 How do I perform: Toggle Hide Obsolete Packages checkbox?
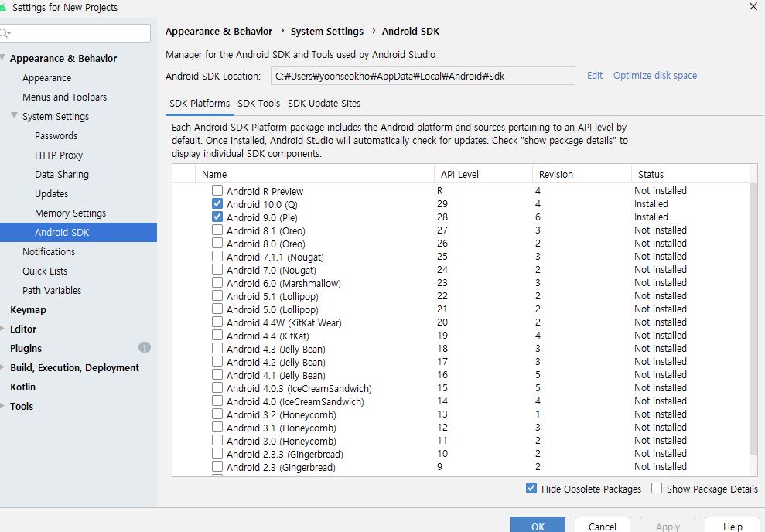(x=531, y=488)
